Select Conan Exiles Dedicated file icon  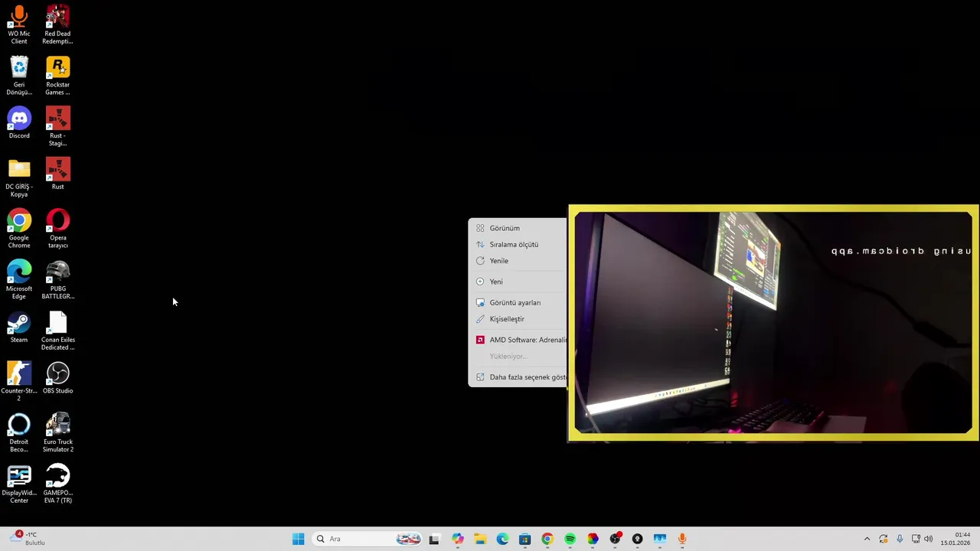point(57,331)
